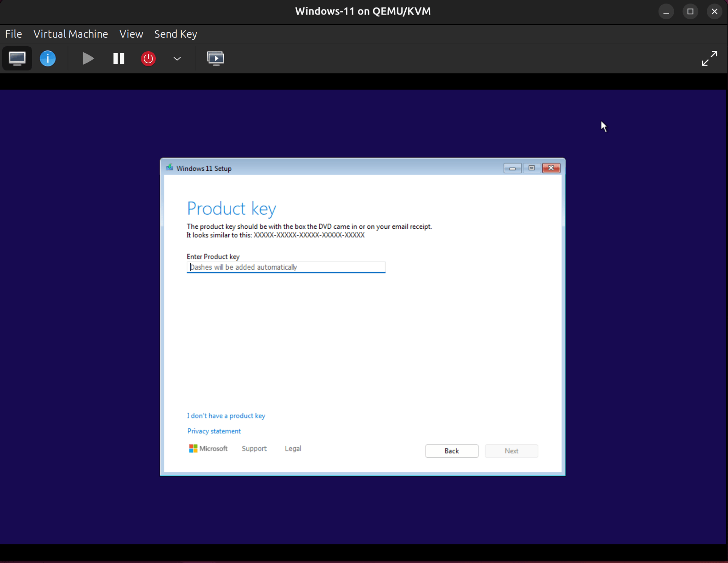
Task: Click inside the product key input field
Action: click(x=286, y=267)
